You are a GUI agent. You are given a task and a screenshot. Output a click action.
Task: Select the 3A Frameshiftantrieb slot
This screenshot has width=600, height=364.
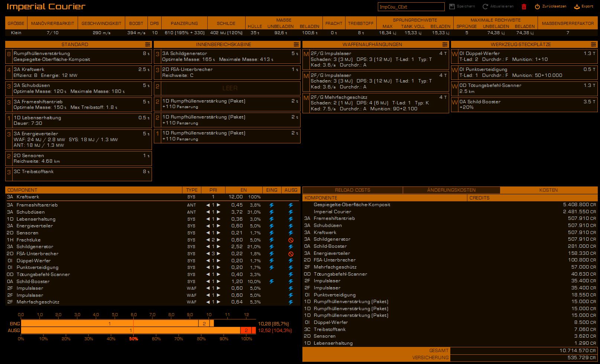tap(78, 105)
